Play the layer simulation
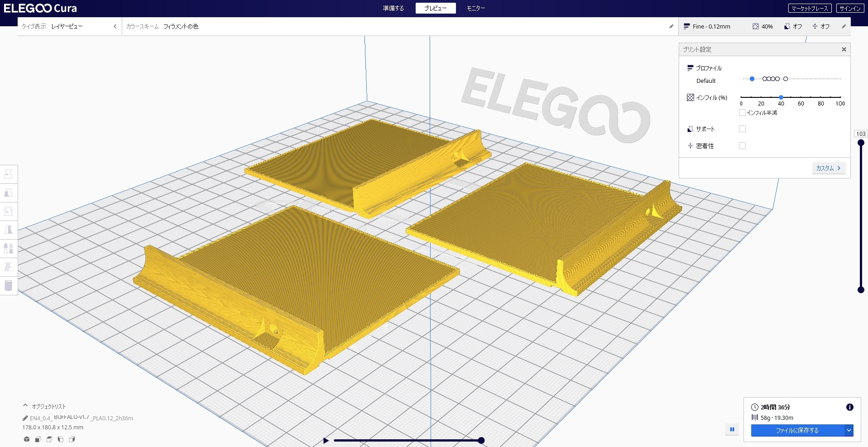Viewport: 868px width, 447px height. [326, 440]
